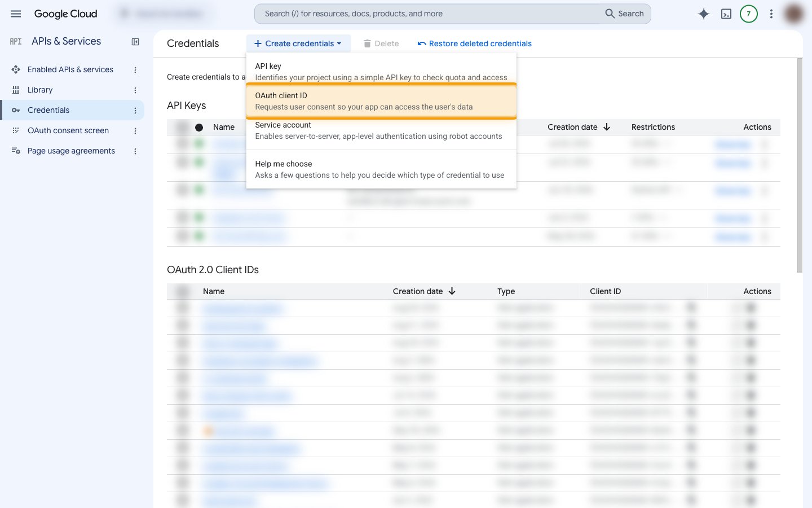Open notifications badge showing 7
Viewport: 812px width, 508px height.
749,14
